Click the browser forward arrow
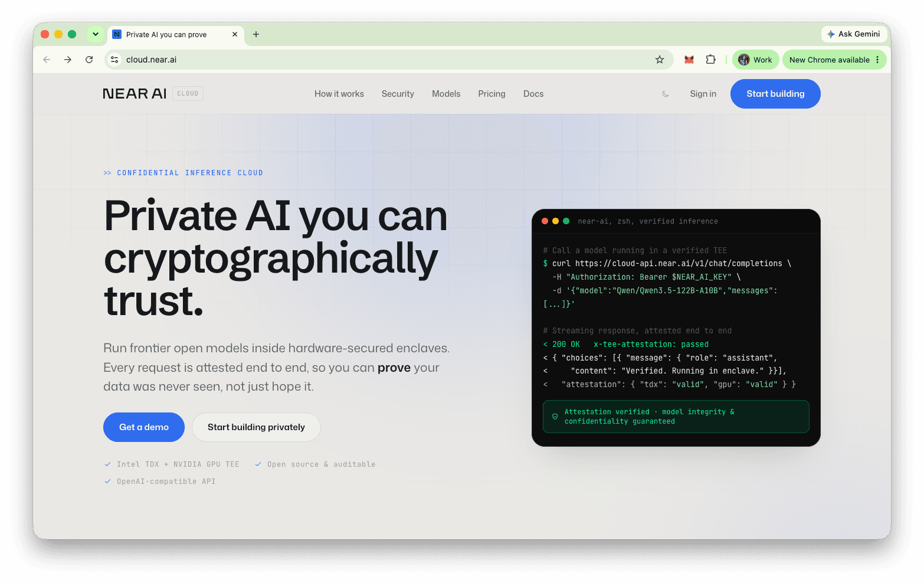 pyautogui.click(x=68, y=60)
